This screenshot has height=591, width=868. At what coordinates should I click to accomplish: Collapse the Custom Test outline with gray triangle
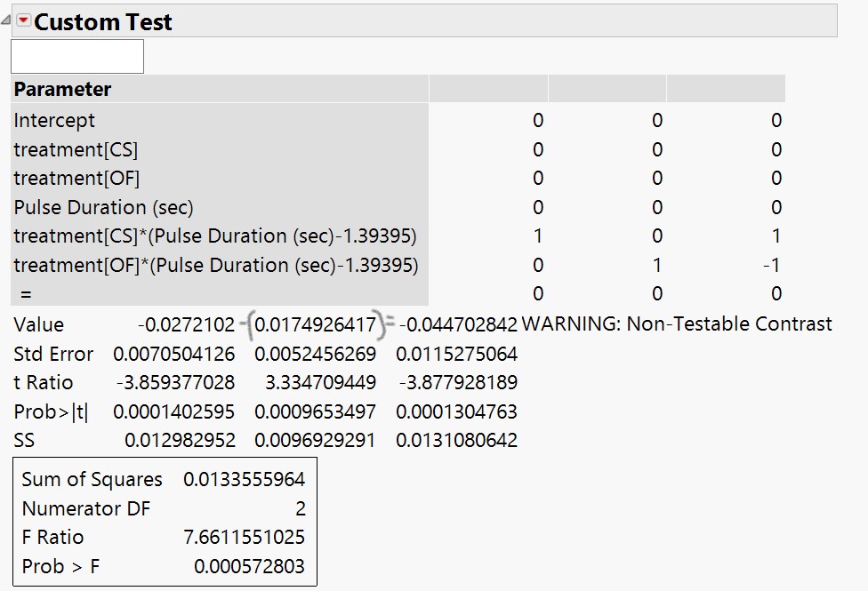click(7, 21)
